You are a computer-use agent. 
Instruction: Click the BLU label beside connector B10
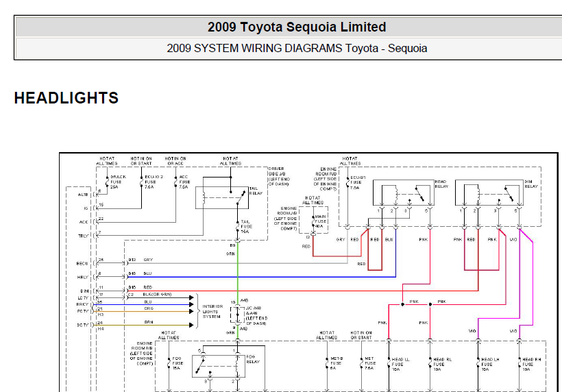point(147,273)
